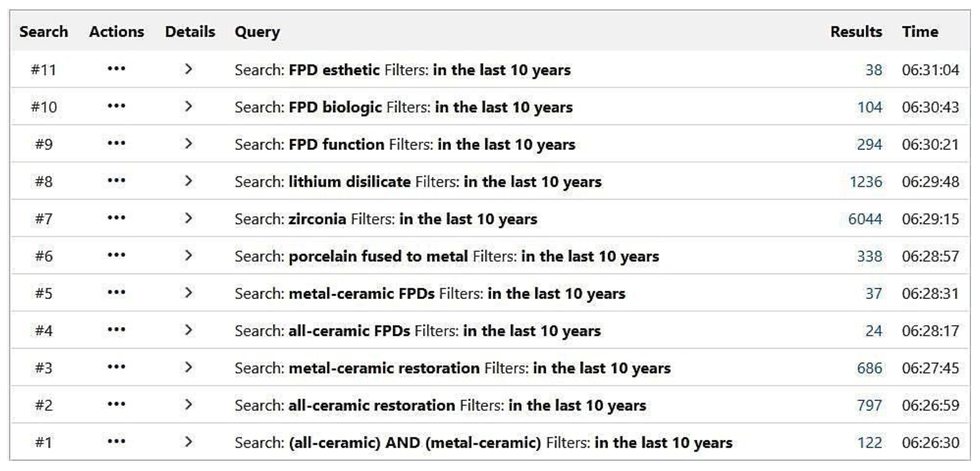
Task: Open actions menu for search #1
Action: [x=117, y=441]
